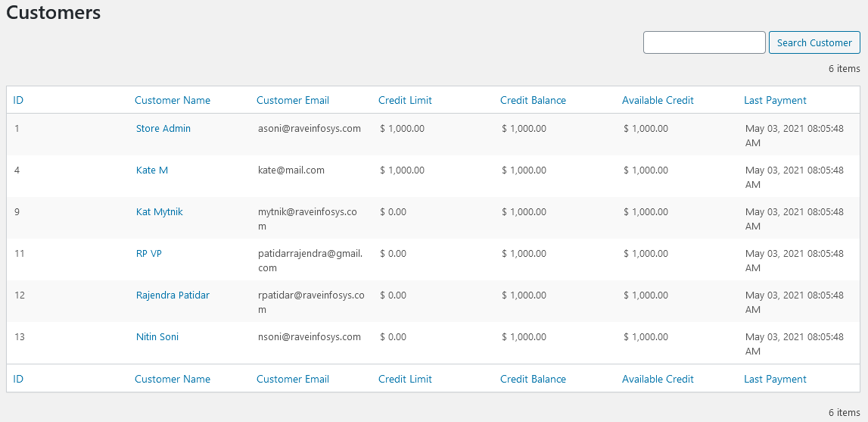
Task: Sort by Credit Limit header column
Action: (x=405, y=100)
